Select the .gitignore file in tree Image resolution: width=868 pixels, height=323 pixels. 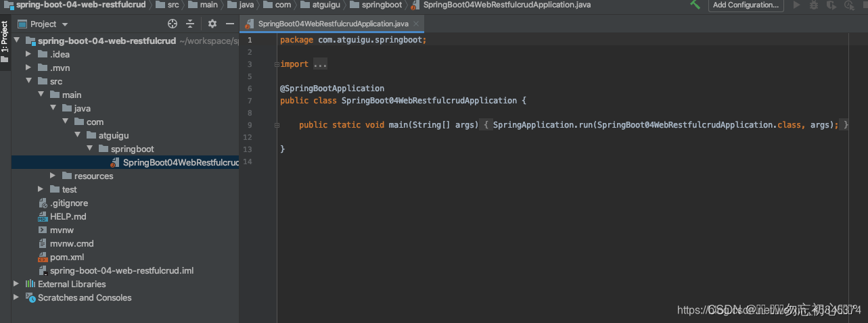(x=68, y=203)
